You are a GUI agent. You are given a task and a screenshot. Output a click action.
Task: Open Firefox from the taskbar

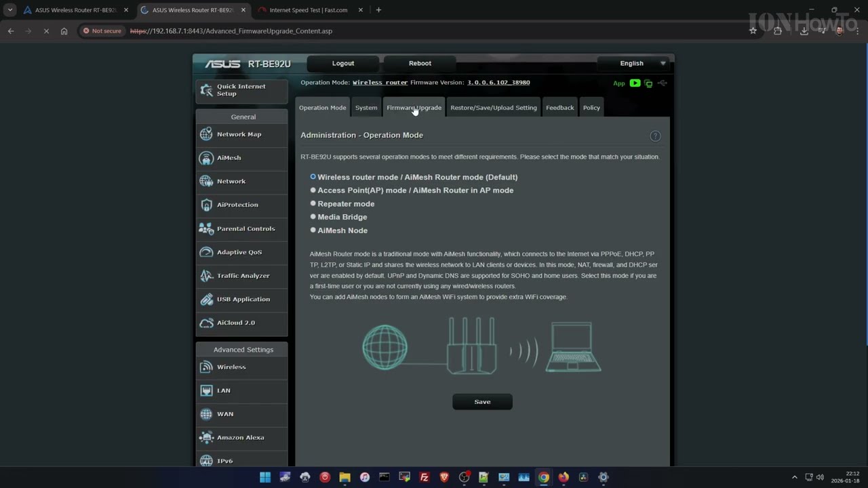564,477
